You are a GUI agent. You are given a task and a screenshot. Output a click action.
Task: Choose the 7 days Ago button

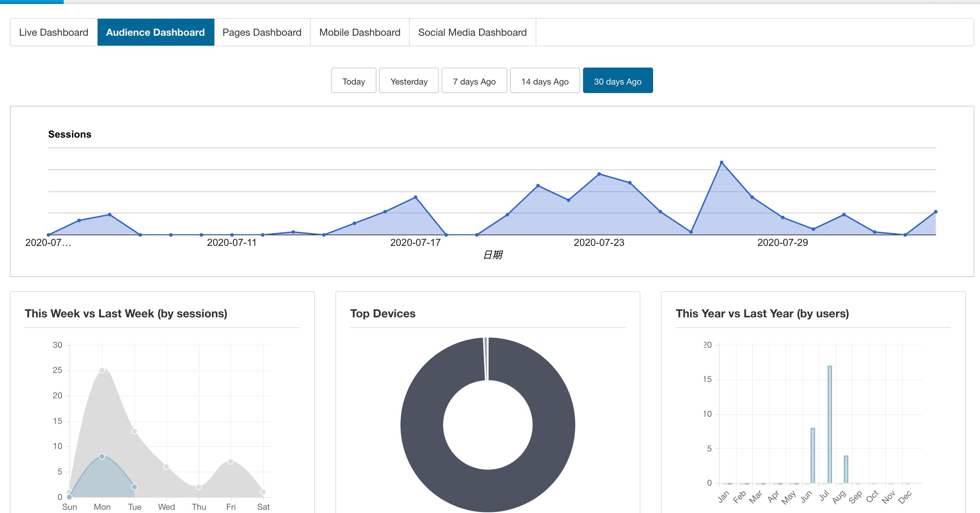[x=474, y=81]
